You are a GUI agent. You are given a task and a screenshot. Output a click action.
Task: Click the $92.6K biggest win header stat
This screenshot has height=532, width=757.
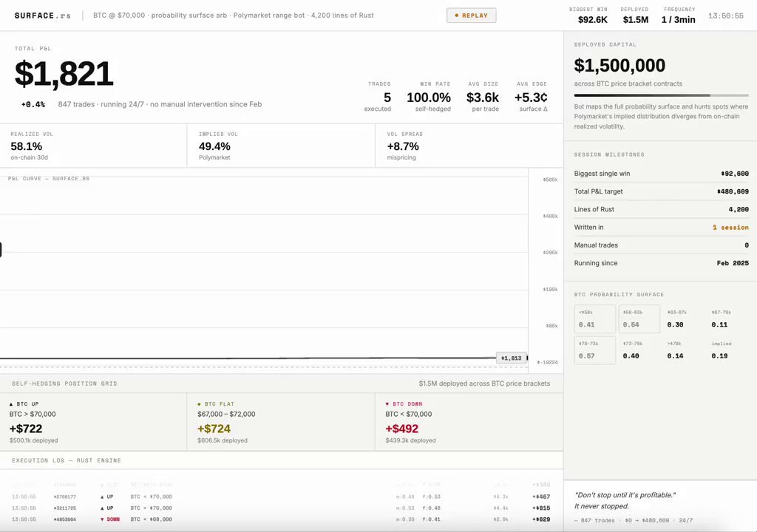click(593, 20)
